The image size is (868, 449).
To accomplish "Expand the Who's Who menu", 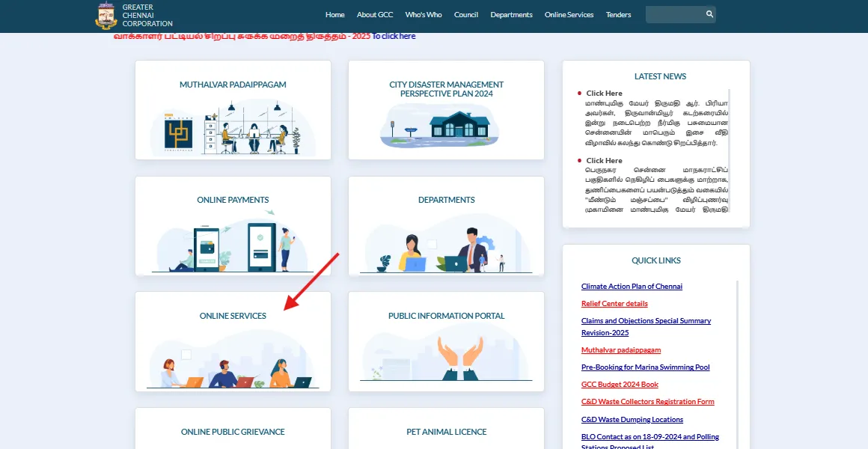I will click(x=424, y=15).
